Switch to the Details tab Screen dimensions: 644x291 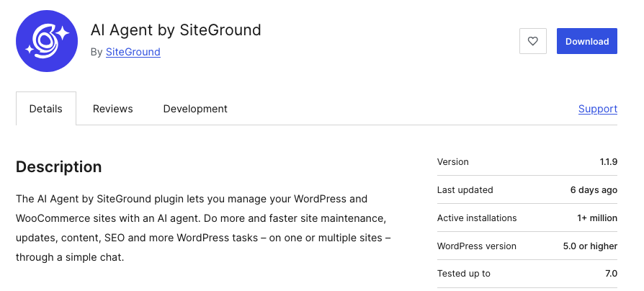46,109
